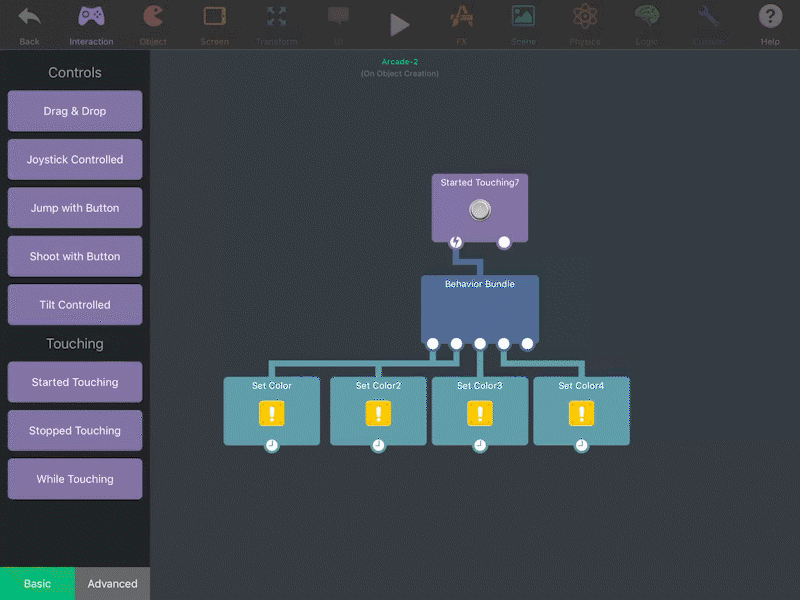Image resolution: width=800 pixels, height=600 pixels.
Task: Open the Logic brain category
Action: click(x=647, y=23)
